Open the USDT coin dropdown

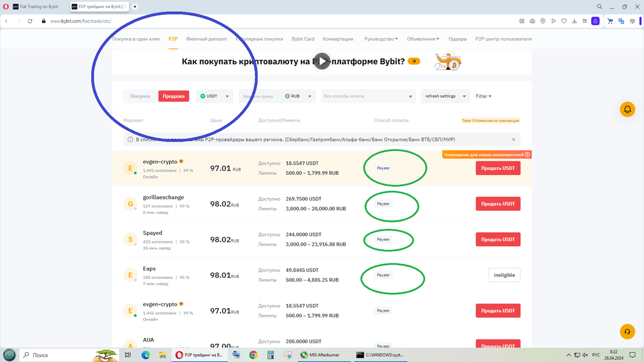pyautogui.click(x=214, y=96)
